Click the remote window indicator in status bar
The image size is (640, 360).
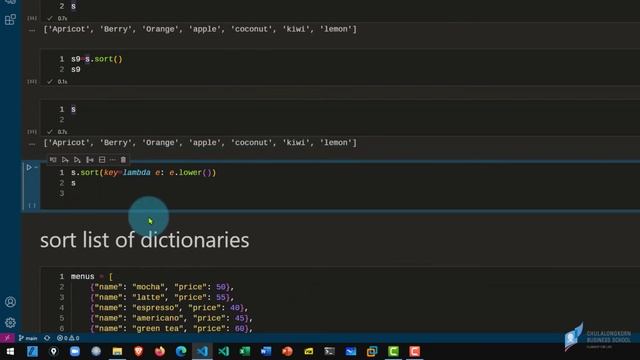tap(7, 338)
